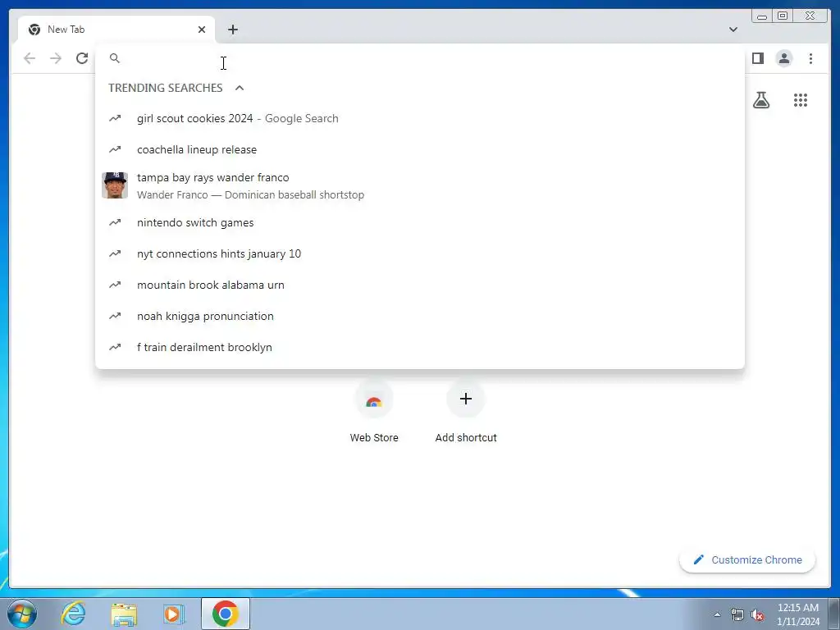Viewport: 840px width, 630px height.
Task: Select suggestion 'noah knigga pronunciation'
Action: coord(420,316)
